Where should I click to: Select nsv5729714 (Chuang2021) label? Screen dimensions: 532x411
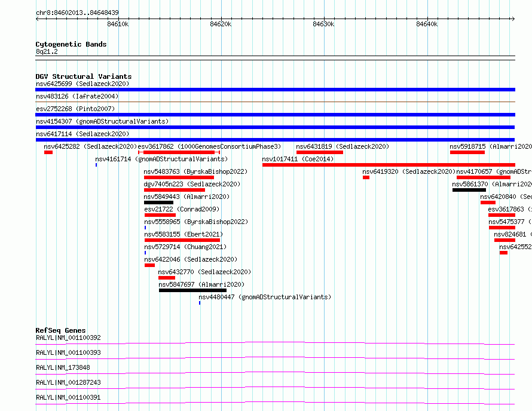(185, 247)
